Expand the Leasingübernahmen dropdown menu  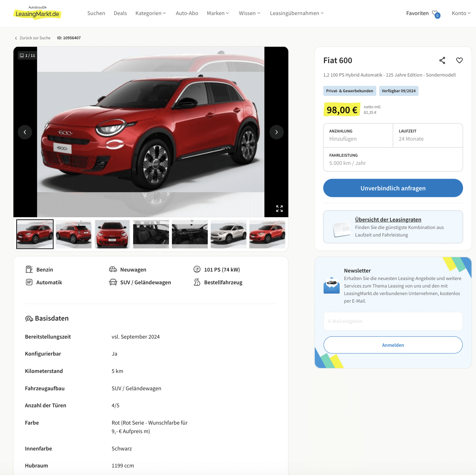click(x=297, y=13)
